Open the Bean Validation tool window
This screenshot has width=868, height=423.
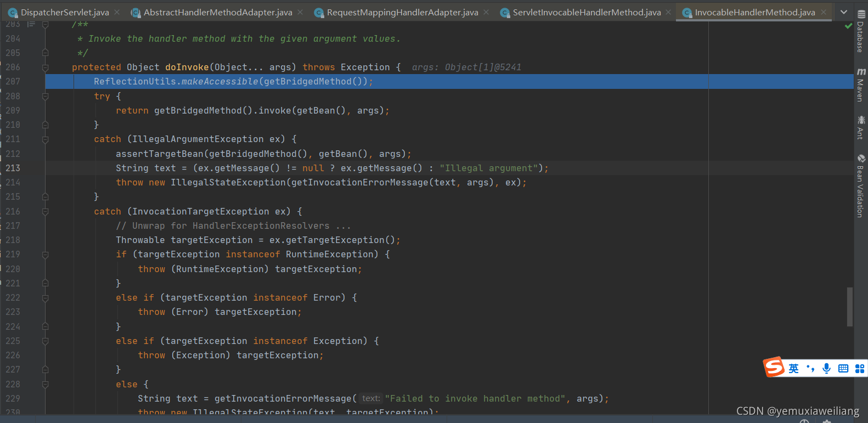[861, 186]
